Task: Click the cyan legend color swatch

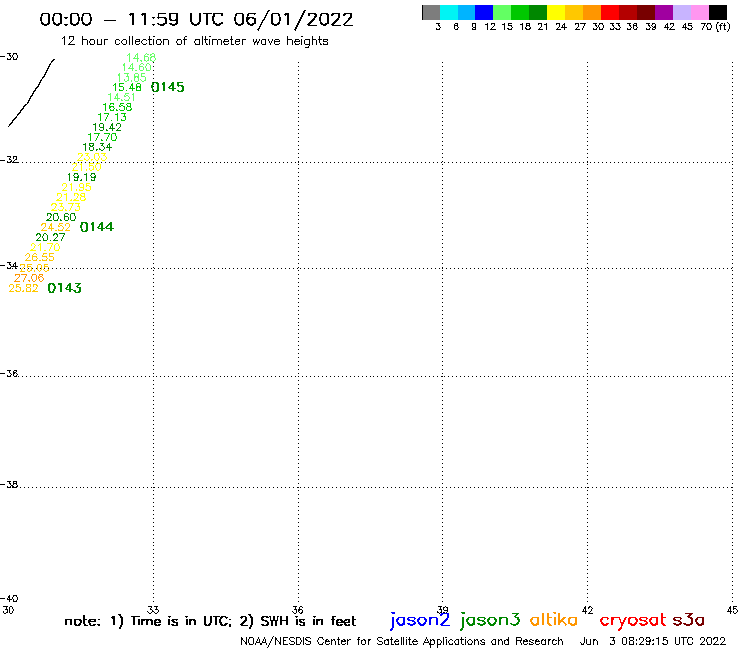Action: pos(449,12)
